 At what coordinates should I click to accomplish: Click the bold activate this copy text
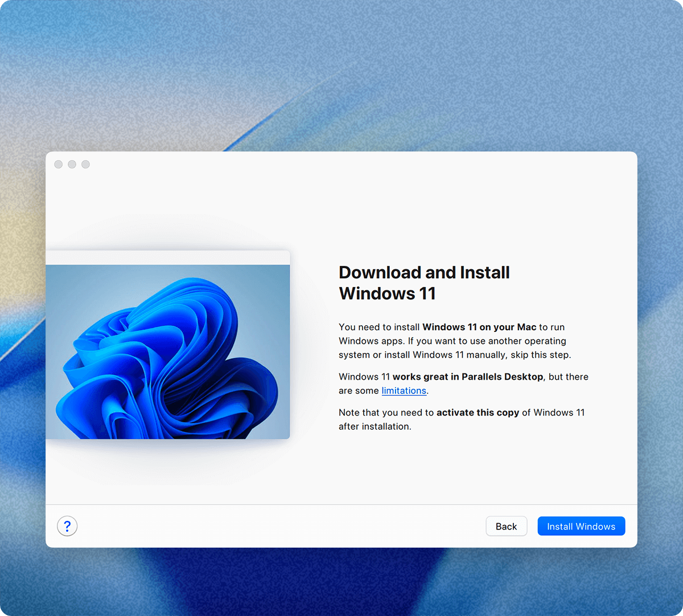click(480, 412)
